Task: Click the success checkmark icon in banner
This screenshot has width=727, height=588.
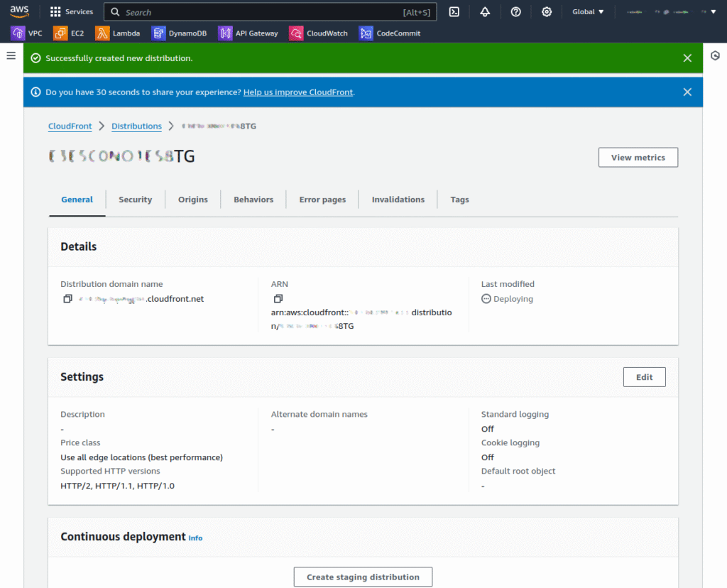Action: coord(35,58)
